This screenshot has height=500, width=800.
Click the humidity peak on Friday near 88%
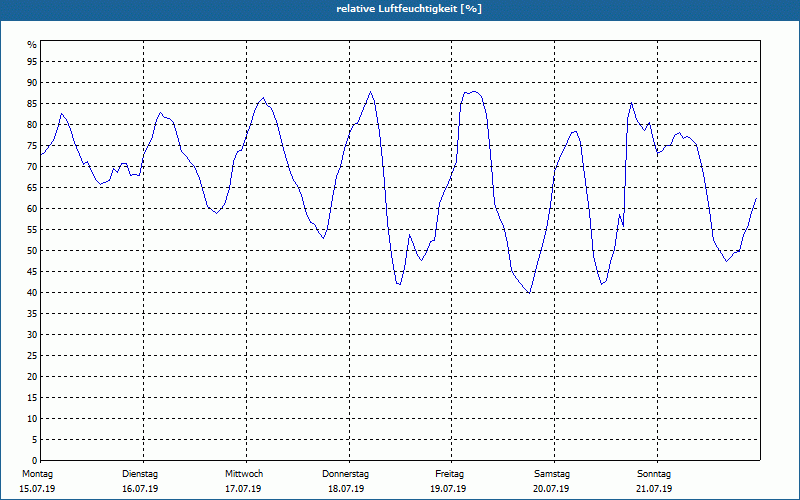pos(474,92)
